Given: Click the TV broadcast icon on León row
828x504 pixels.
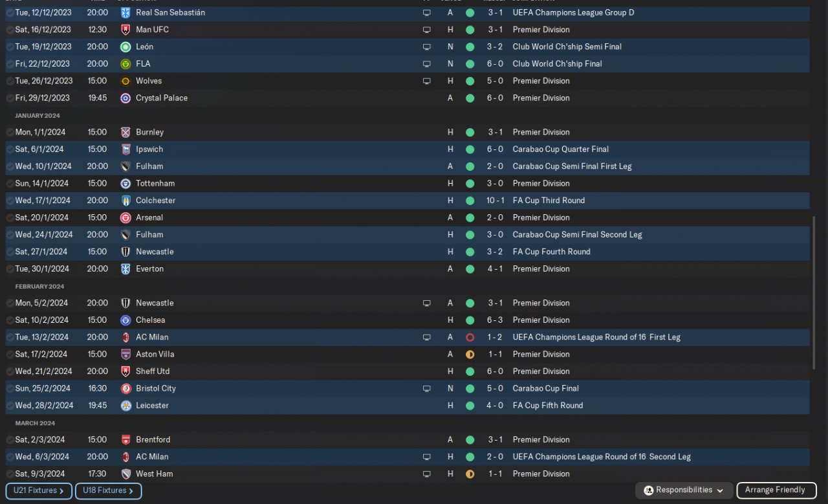Looking at the screenshot, I should (426, 47).
